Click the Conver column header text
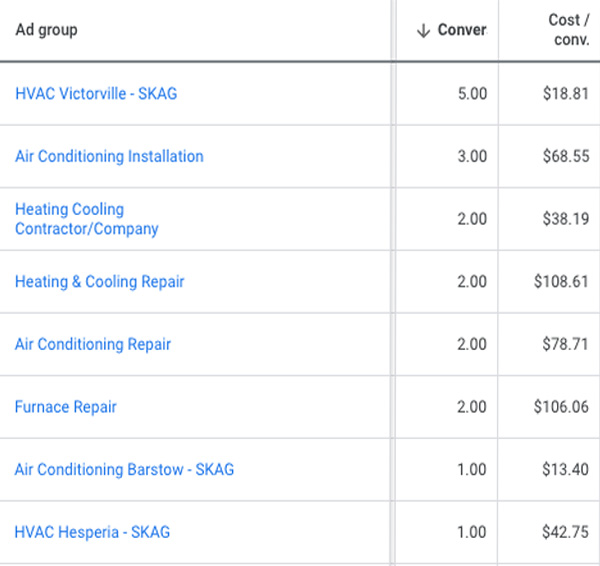 click(462, 30)
